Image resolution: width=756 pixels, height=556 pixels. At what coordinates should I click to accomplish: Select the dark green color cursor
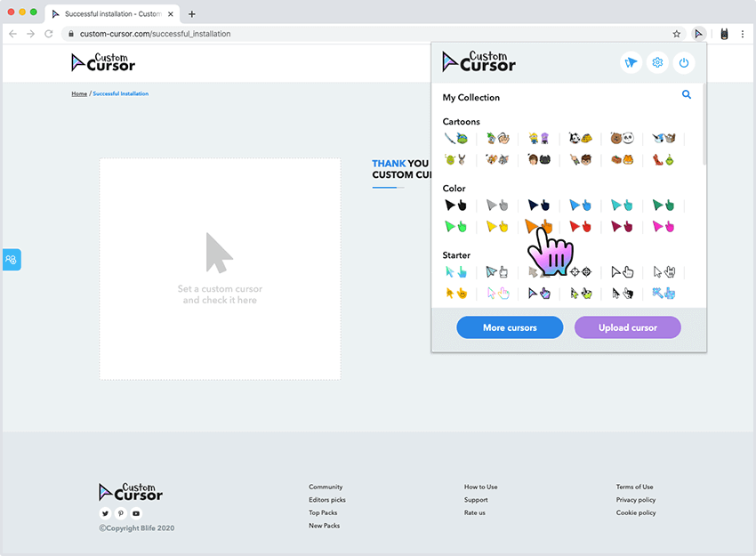pyautogui.click(x=664, y=205)
